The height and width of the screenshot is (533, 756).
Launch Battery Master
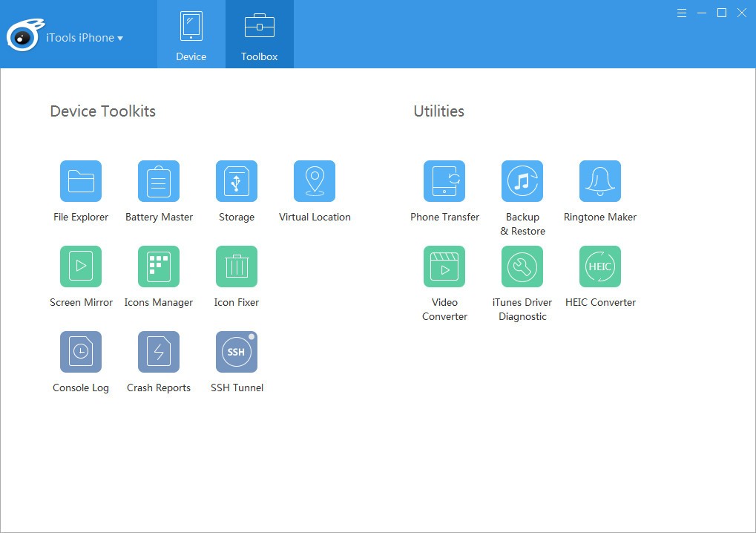(158, 180)
